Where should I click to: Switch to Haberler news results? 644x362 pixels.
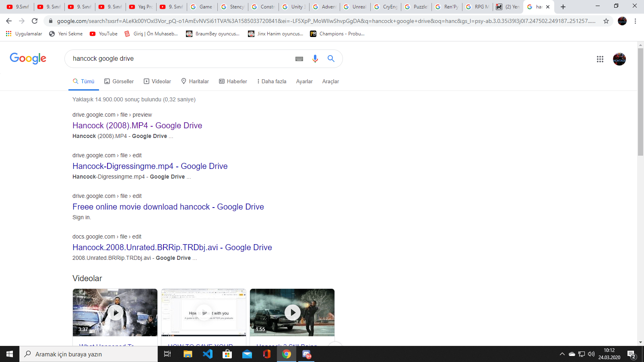pyautogui.click(x=233, y=81)
